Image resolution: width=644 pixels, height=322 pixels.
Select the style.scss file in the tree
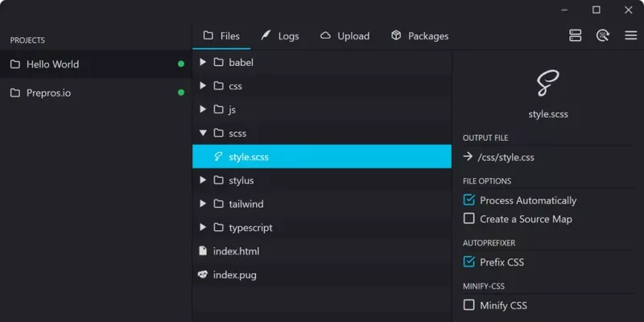(x=248, y=157)
